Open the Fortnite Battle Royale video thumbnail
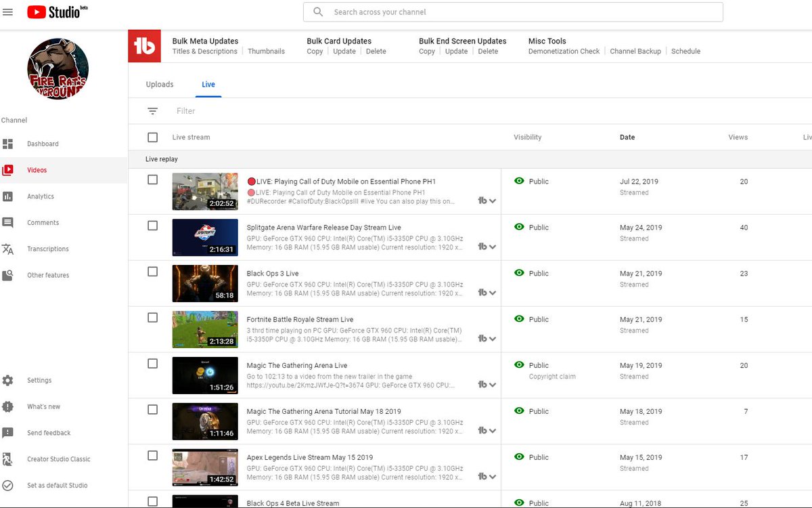The image size is (812, 508). [x=205, y=329]
